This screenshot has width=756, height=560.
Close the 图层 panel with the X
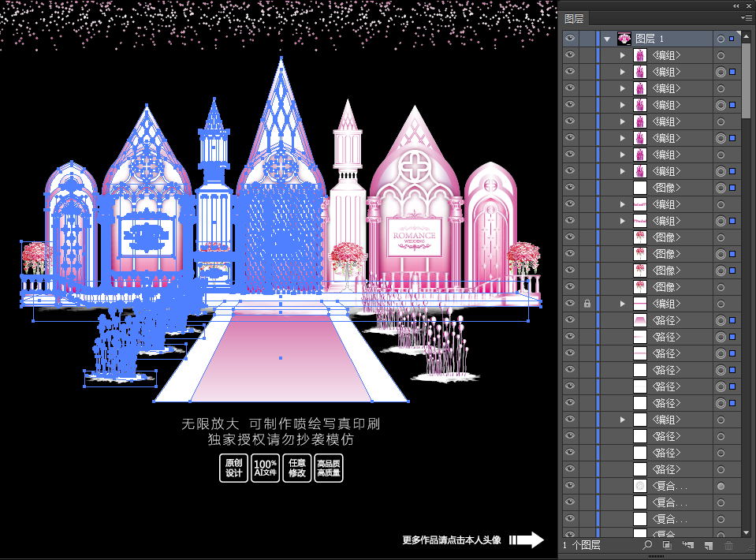750,6
